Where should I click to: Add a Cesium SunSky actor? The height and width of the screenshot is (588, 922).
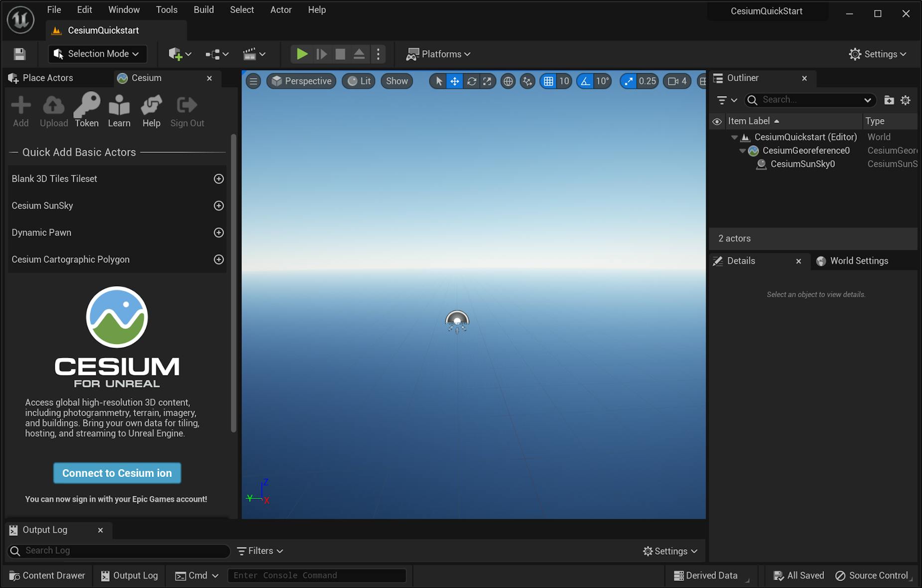click(x=218, y=205)
